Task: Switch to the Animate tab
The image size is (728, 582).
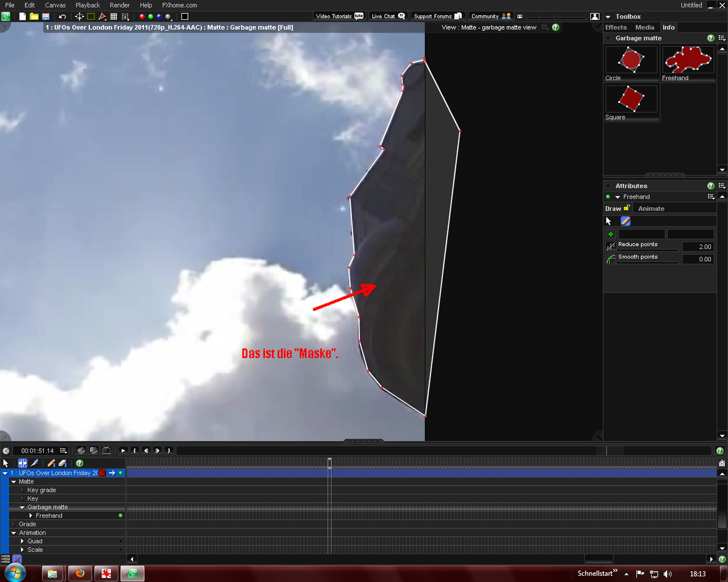Action: tap(651, 209)
